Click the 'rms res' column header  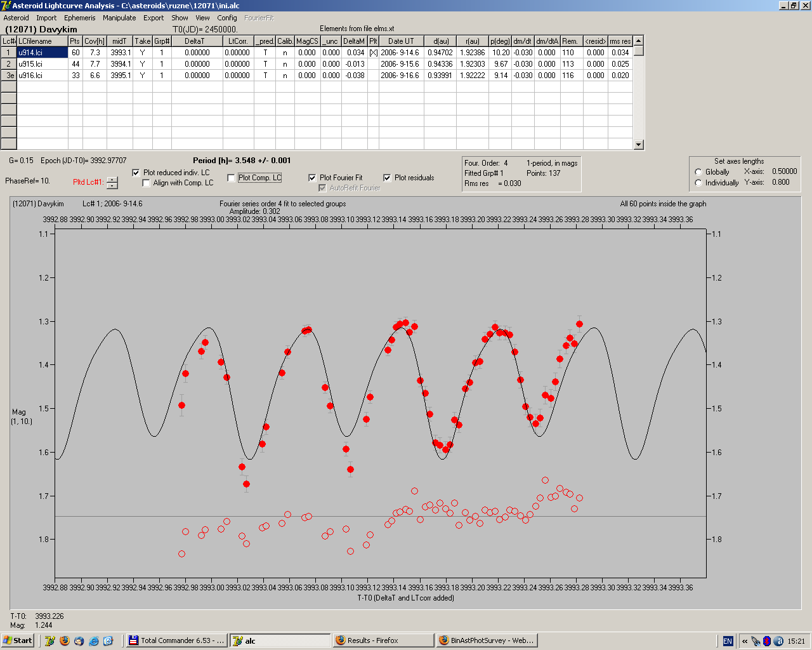[620, 41]
